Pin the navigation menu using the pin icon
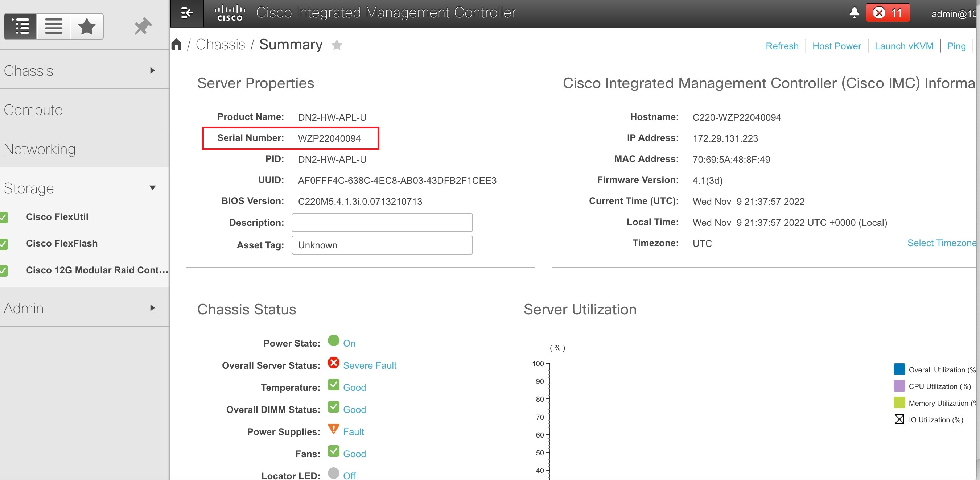 click(x=142, y=26)
